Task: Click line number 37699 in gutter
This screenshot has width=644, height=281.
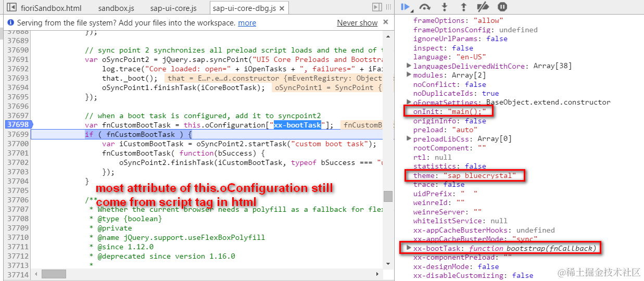Action: [x=17, y=134]
